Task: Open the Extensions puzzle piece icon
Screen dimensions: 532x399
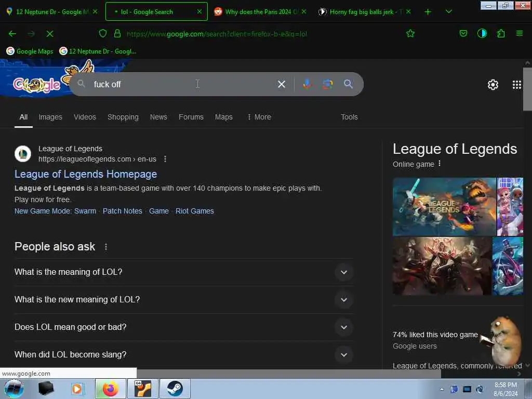Action: coord(501,33)
